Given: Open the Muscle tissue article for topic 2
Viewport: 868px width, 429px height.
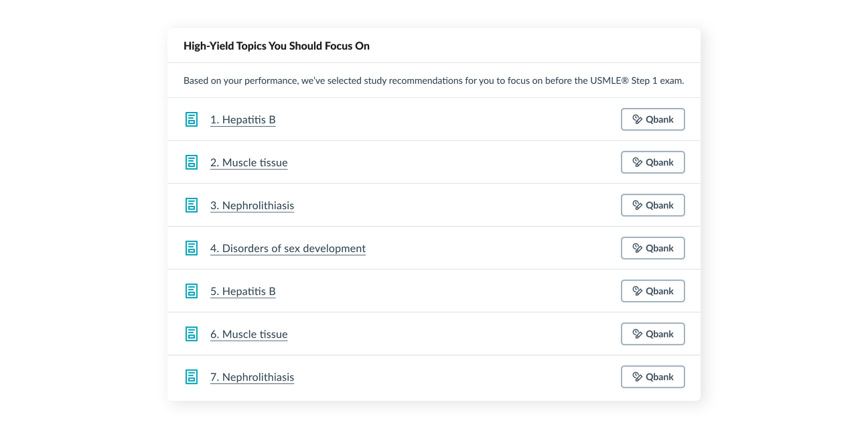Looking at the screenshot, I should pyautogui.click(x=248, y=162).
